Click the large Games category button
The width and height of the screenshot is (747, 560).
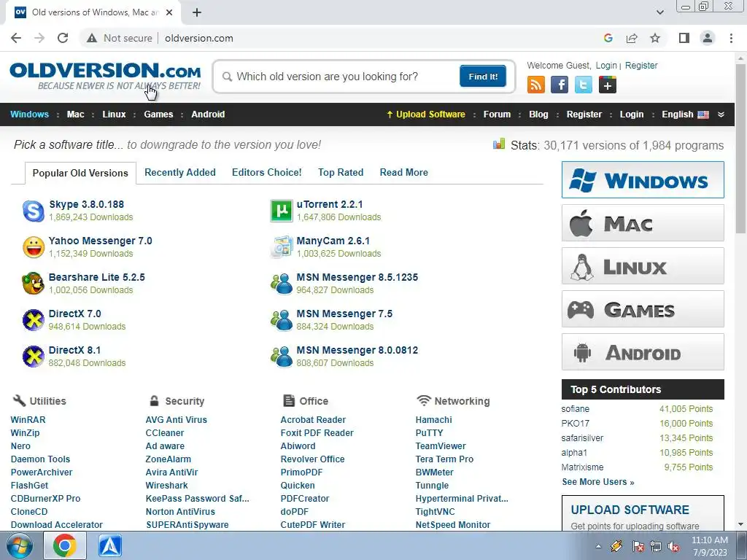[643, 309]
